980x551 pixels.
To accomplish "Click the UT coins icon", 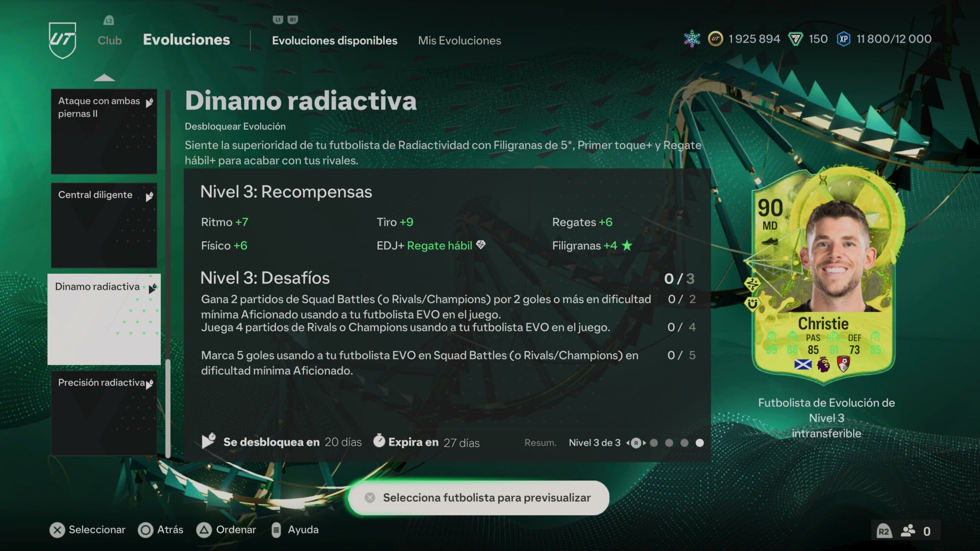I will (715, 39).
